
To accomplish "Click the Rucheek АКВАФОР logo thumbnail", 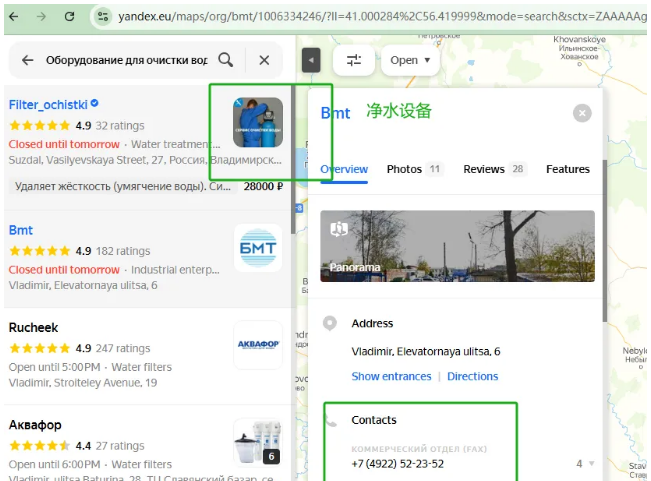I will [258, 344].
